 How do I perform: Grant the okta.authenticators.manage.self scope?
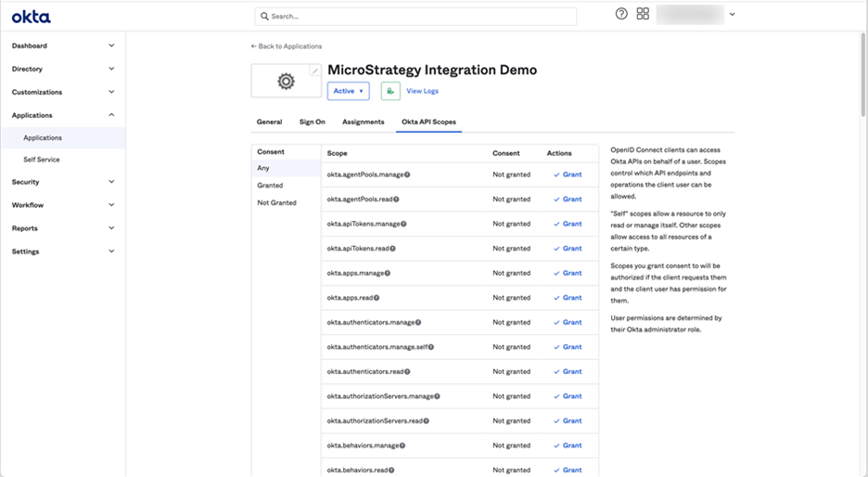(568, 347)
